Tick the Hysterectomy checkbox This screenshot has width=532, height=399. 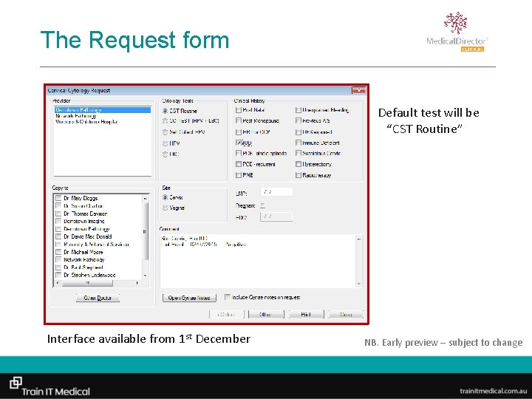point(299,164)
